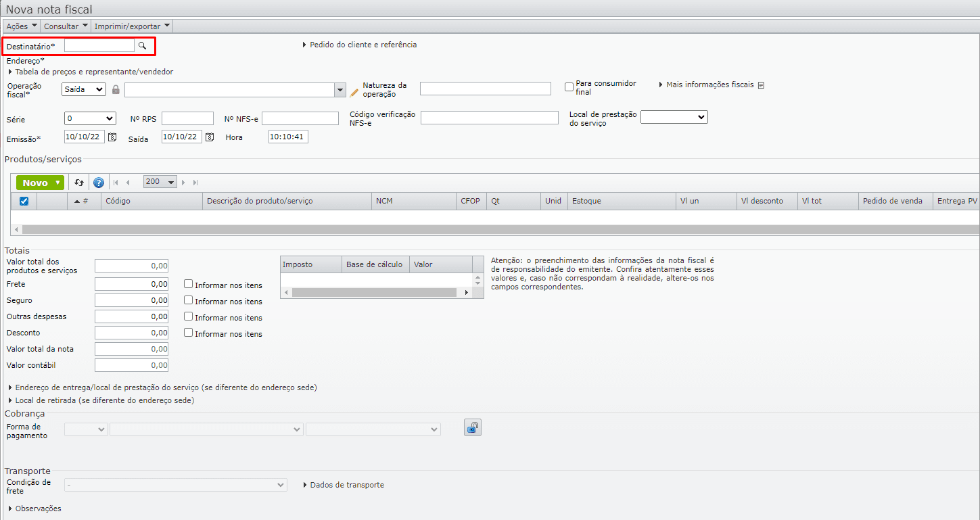This screenshot has width=980, height=520.
Task: Click the blue help question mark icon
Action: coord(99,183)
